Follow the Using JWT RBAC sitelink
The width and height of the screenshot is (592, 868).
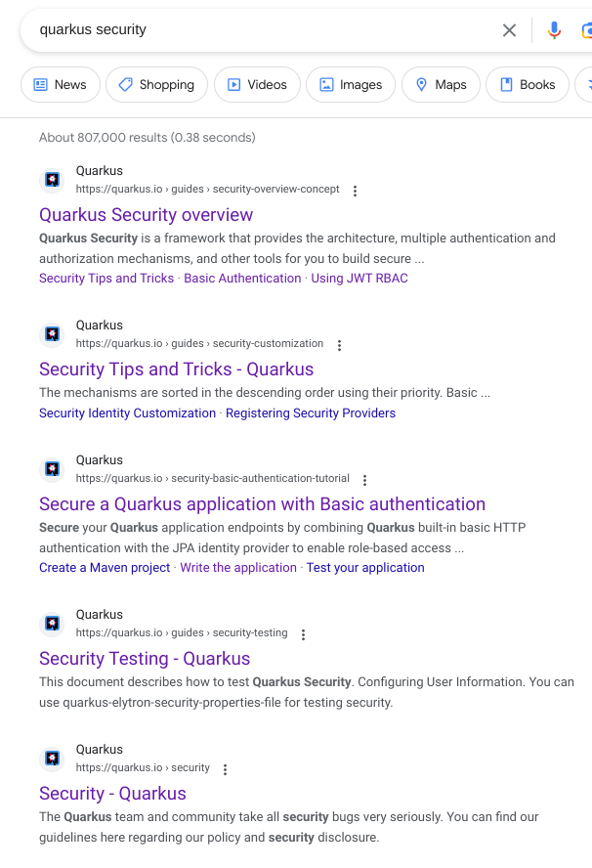pos(359,279)
